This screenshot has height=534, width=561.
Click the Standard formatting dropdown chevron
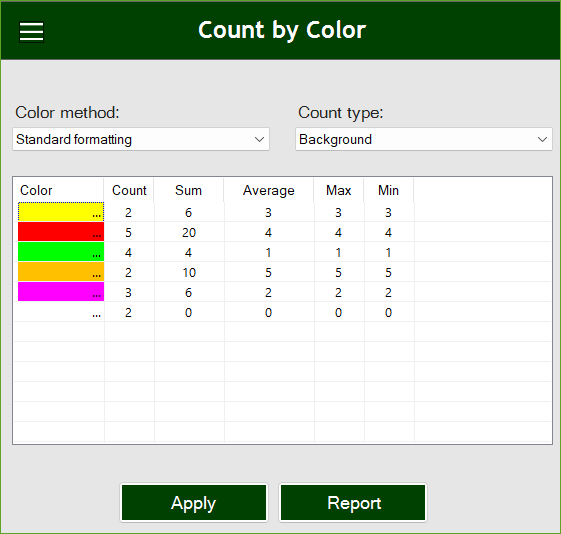click(259, 139)
